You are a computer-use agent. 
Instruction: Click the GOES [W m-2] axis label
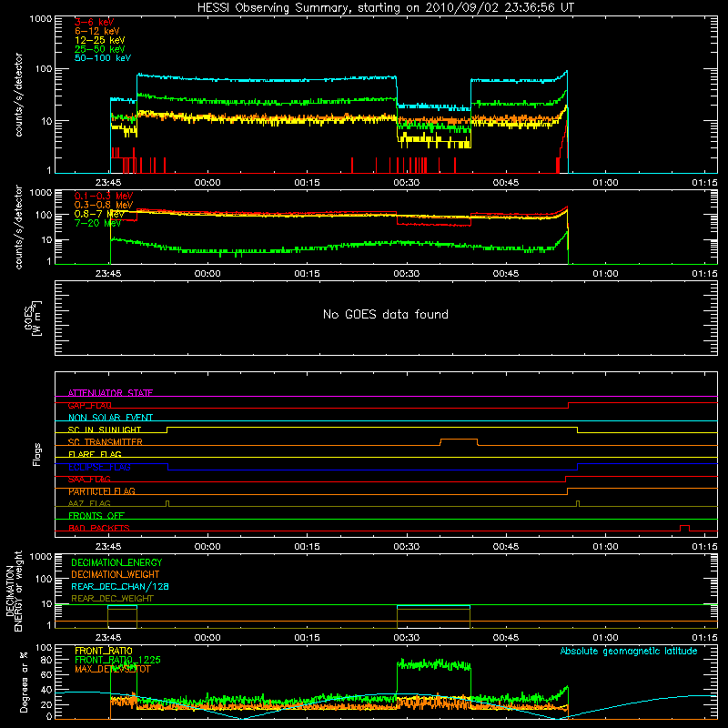[32, 318]
